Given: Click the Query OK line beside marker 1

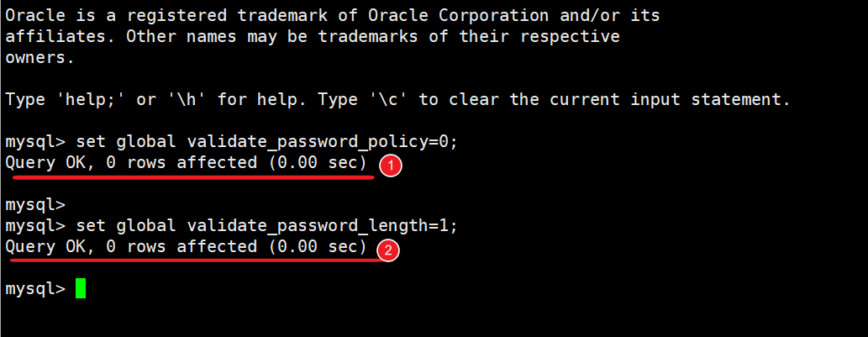Looking at the screenshot, I should click(x=186, y=162).
